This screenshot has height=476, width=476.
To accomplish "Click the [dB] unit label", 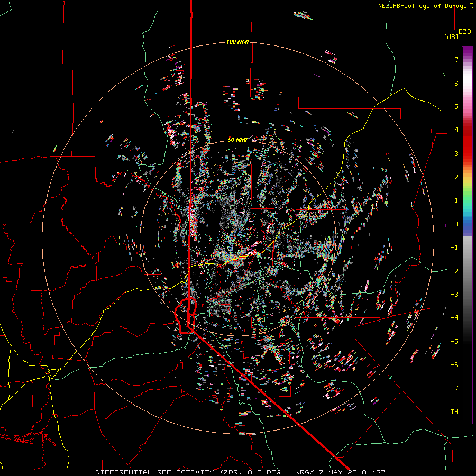I will (452, 36).
